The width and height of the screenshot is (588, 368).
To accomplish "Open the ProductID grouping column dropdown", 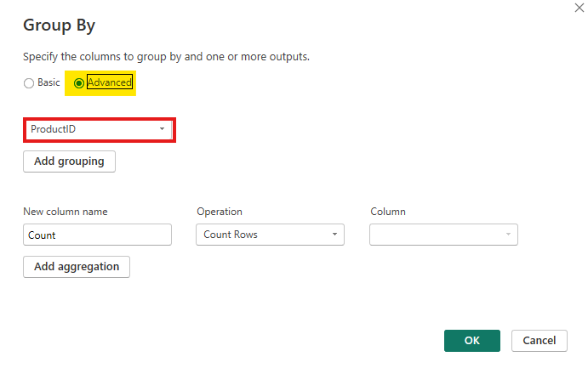I will click(99, 129).
